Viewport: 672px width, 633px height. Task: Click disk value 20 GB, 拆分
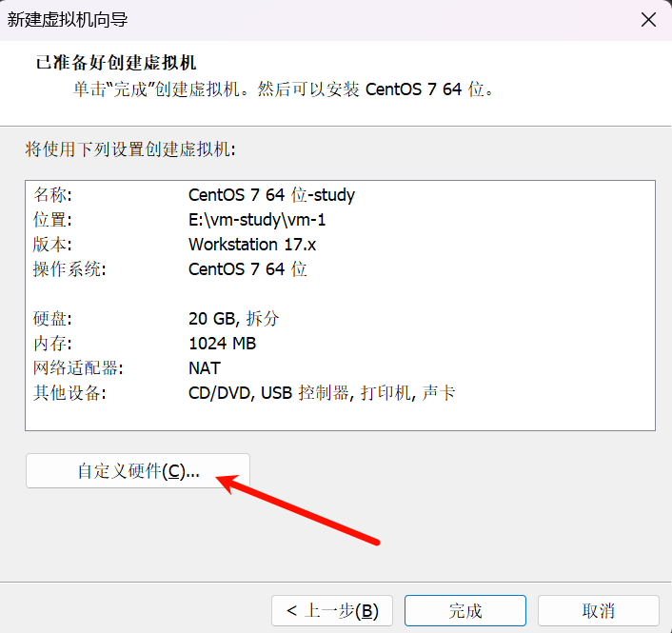coord(233,319)
